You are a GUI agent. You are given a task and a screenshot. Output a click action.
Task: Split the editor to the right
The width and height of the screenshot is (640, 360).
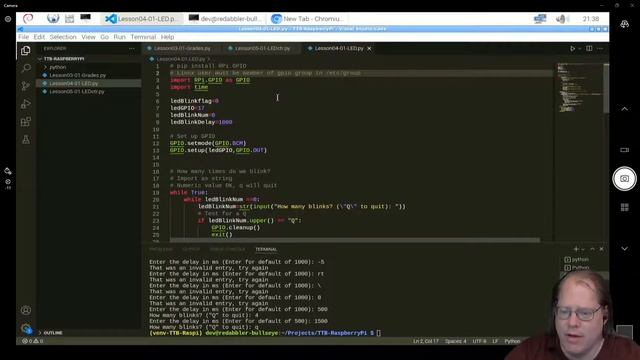point(589,48)
